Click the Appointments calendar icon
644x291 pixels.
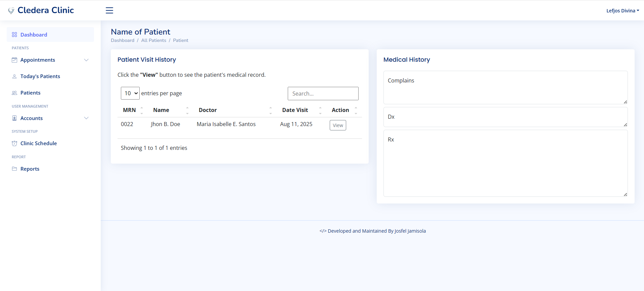pos(14,60)
